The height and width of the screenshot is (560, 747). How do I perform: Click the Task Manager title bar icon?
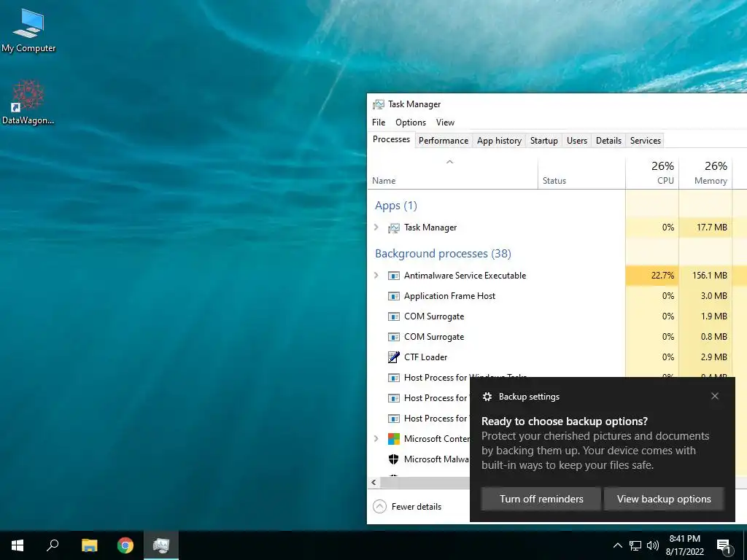coord(379,104)
